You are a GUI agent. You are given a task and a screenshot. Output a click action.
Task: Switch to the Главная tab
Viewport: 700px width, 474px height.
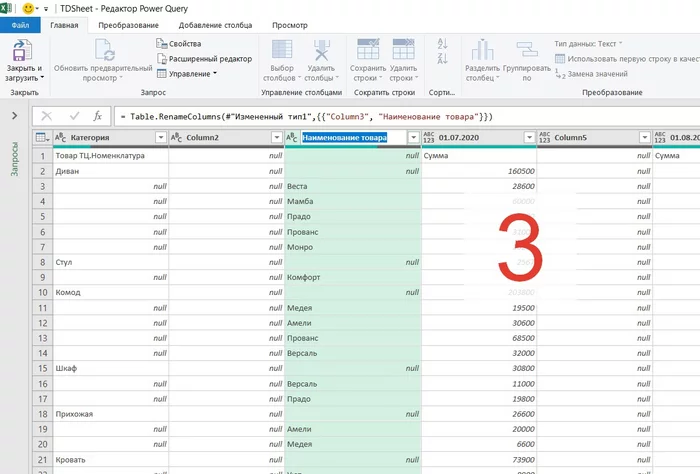click(64, 25)
